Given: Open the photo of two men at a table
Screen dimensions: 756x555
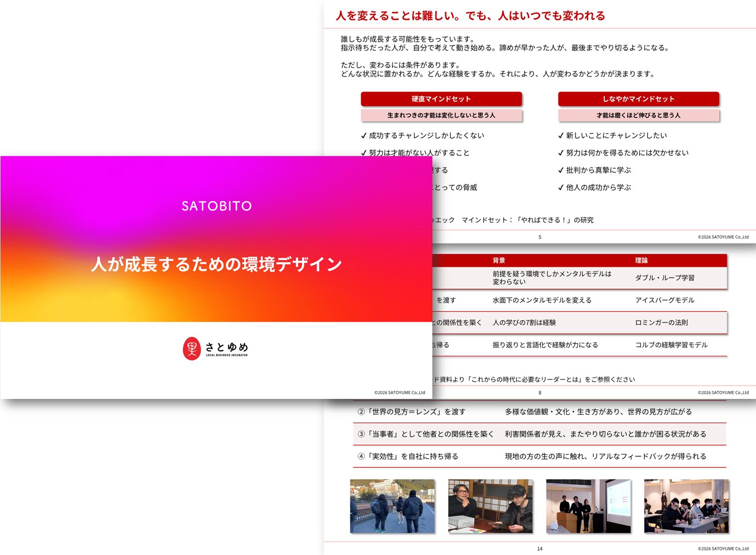Looking at the screenshot, I should [490, 506].
